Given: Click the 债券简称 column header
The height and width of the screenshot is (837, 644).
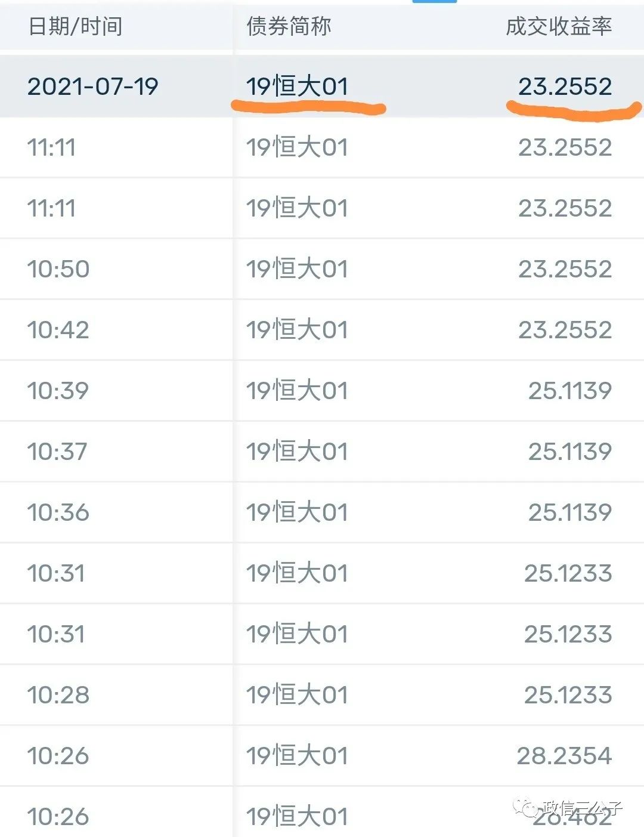Looking at the screenshot, I should tap(289, 27).
